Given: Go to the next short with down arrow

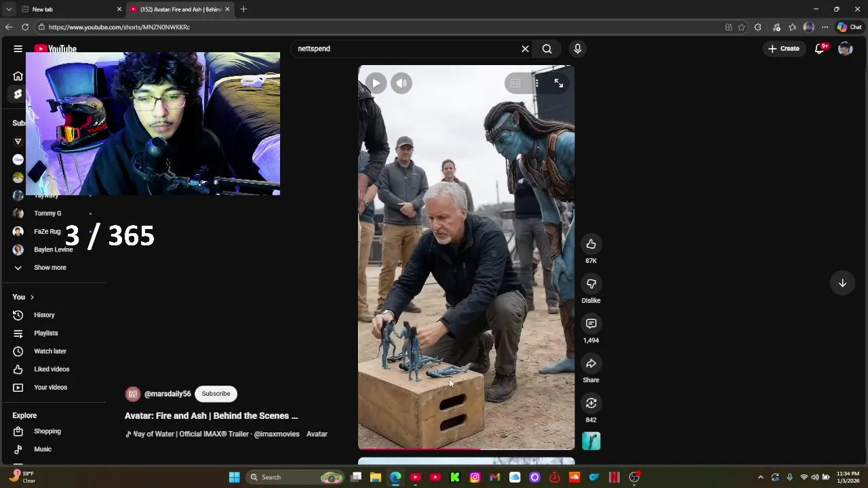Looking at the screenshot, I should [842, 283].
